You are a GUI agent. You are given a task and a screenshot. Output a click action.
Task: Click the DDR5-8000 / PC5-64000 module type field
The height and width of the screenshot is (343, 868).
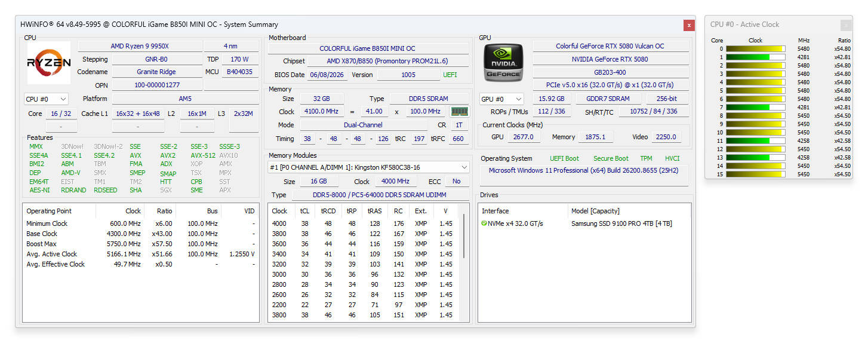(x=379, y=195)
